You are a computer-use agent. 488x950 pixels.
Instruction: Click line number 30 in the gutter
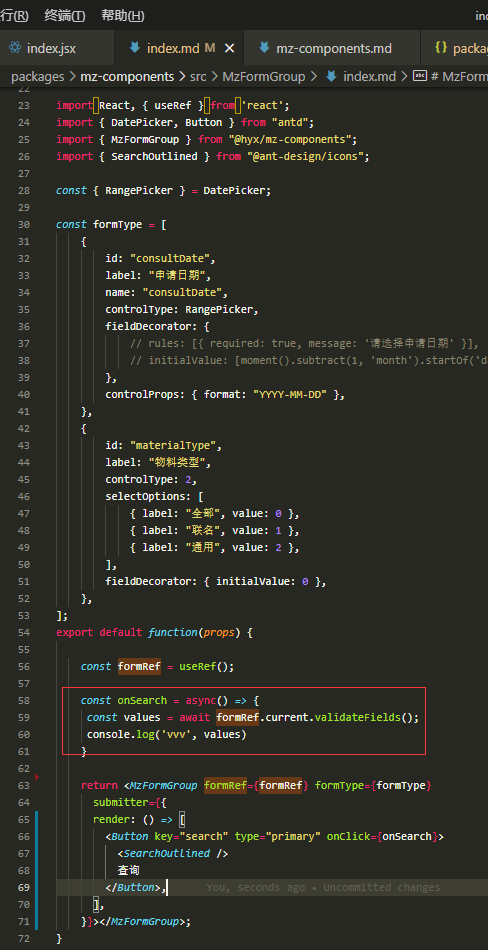23,225
